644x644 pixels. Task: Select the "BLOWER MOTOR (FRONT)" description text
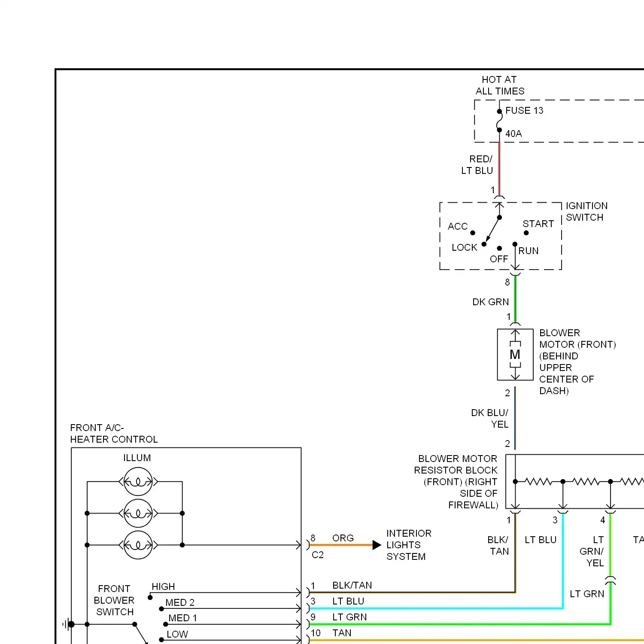(x=577, y=361)
